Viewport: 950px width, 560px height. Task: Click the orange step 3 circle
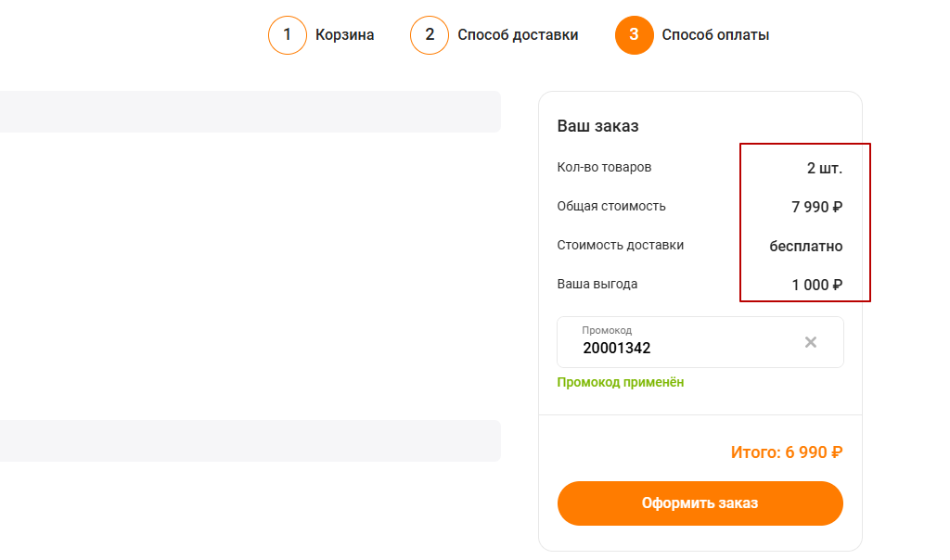634,35
